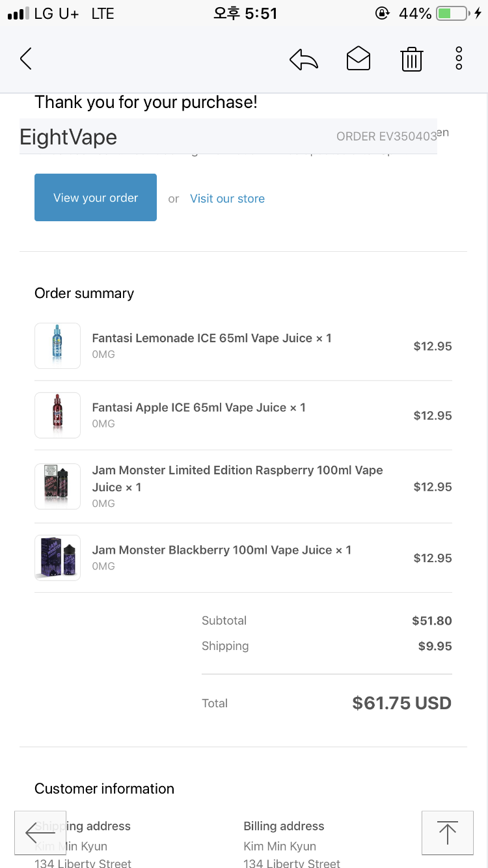Tap the $61.75 USD total amount
This screenshot has height=868, width=488.
401,703
